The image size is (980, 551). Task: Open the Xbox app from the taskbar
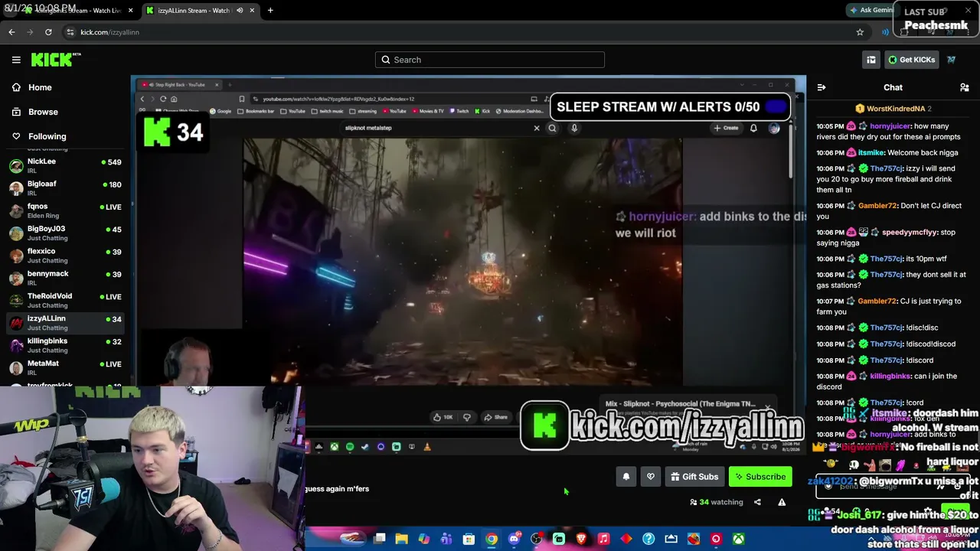pyautogui.click(x=738, y=540)
